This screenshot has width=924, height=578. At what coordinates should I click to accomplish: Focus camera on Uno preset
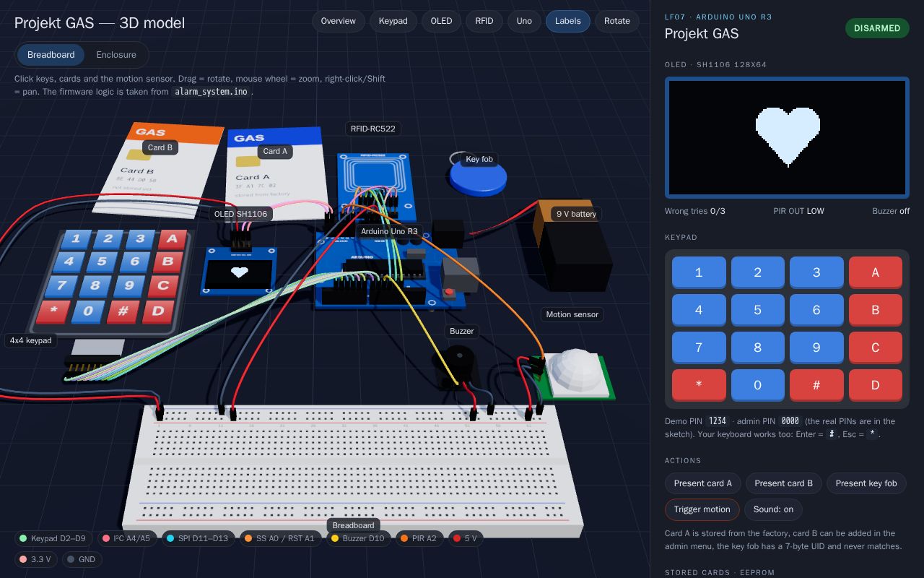[x=524, y=21]
